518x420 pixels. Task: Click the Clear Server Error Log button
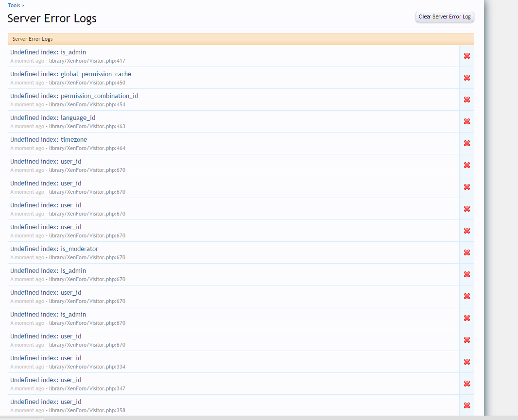pos(444,17)
